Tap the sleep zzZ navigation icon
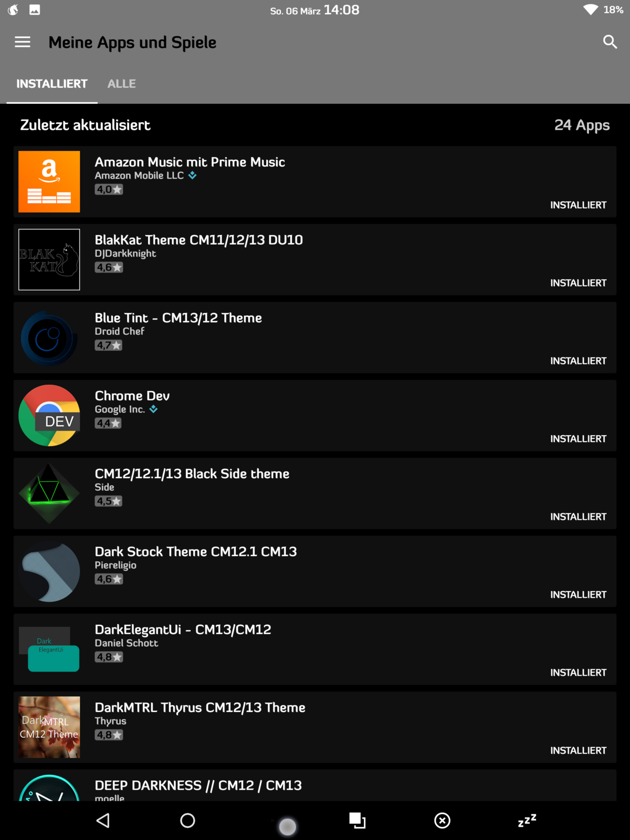630x840 pixels. pos(527,820)
